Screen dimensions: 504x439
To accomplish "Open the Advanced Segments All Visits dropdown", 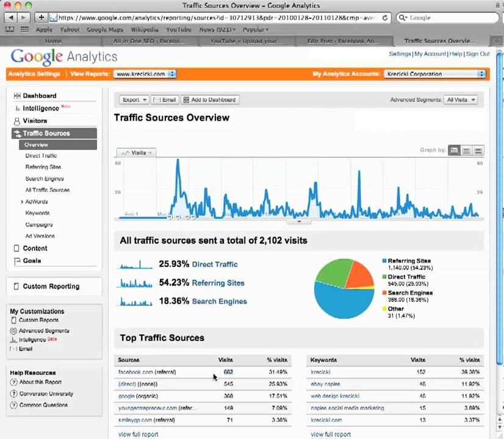I will pos(461,99).
